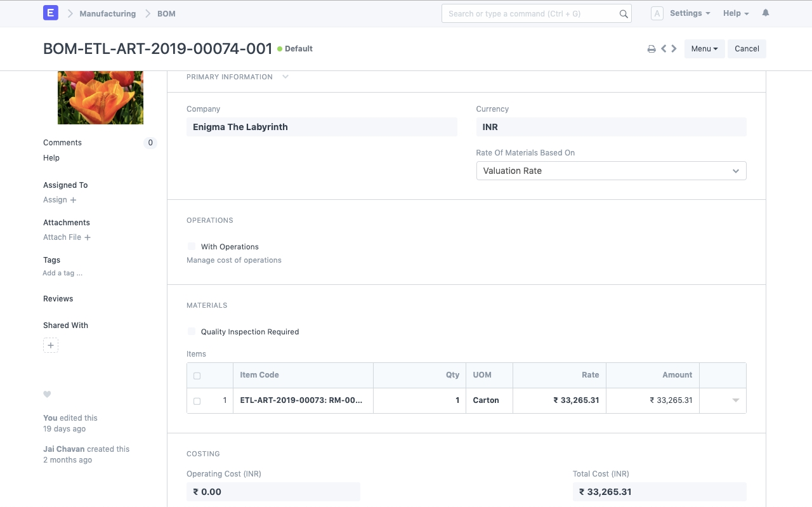
Task: Select all items header checkbox
Action: click(x=197, y=376)
